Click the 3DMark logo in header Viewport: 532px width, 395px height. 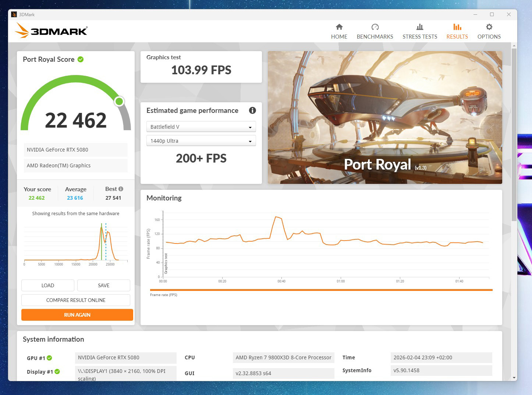[x=51, y=31]
